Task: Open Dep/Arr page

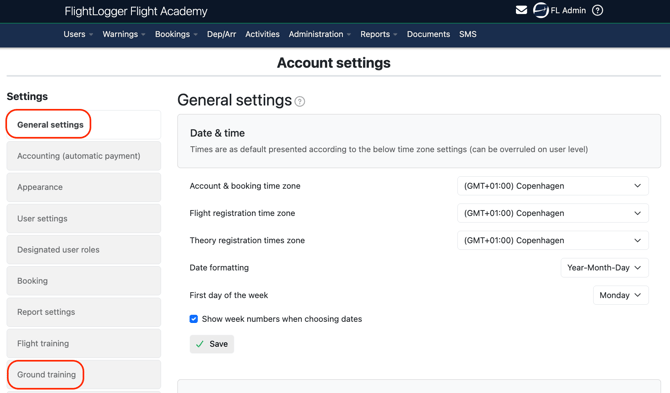Action: point(221,34)
